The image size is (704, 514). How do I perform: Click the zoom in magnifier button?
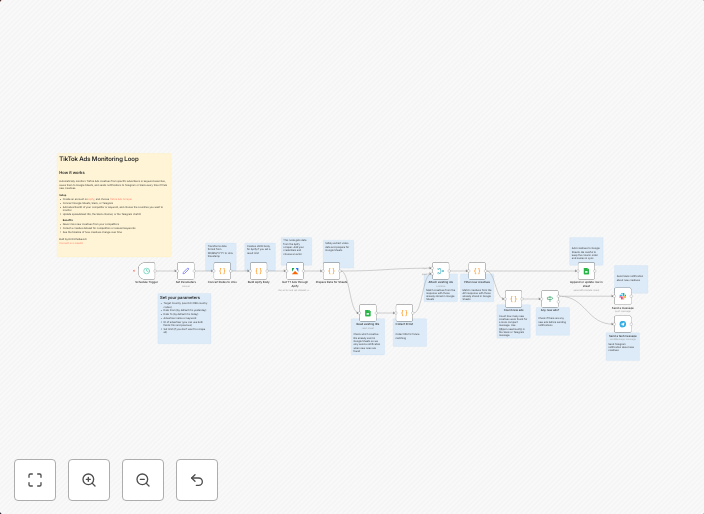89,480
